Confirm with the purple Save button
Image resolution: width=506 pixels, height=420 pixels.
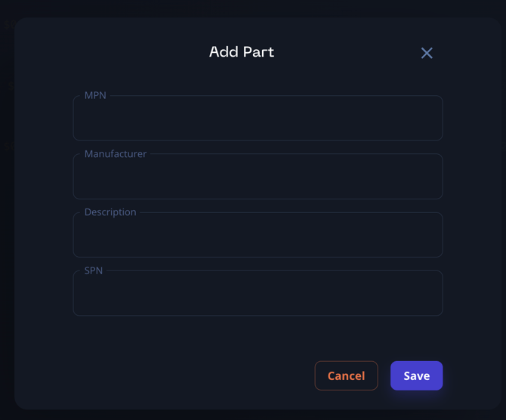pyautogui.click(x=416, y=375)
